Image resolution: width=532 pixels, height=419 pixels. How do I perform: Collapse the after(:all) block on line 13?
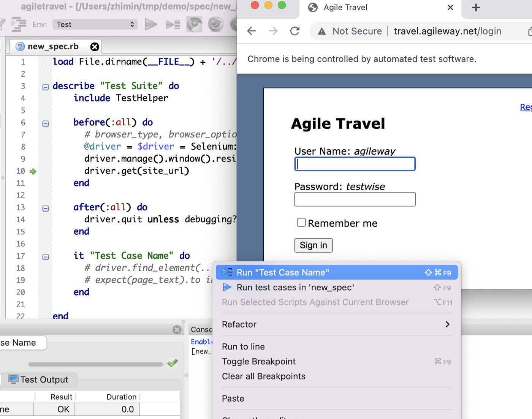click(46, 209)
